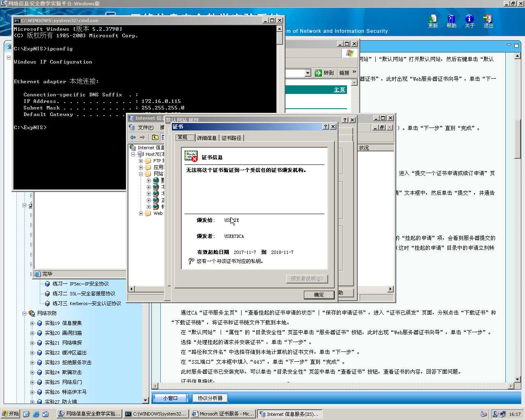Click the FTP folder icon in IIS tree
525x420 pixels.
point(148,161)
